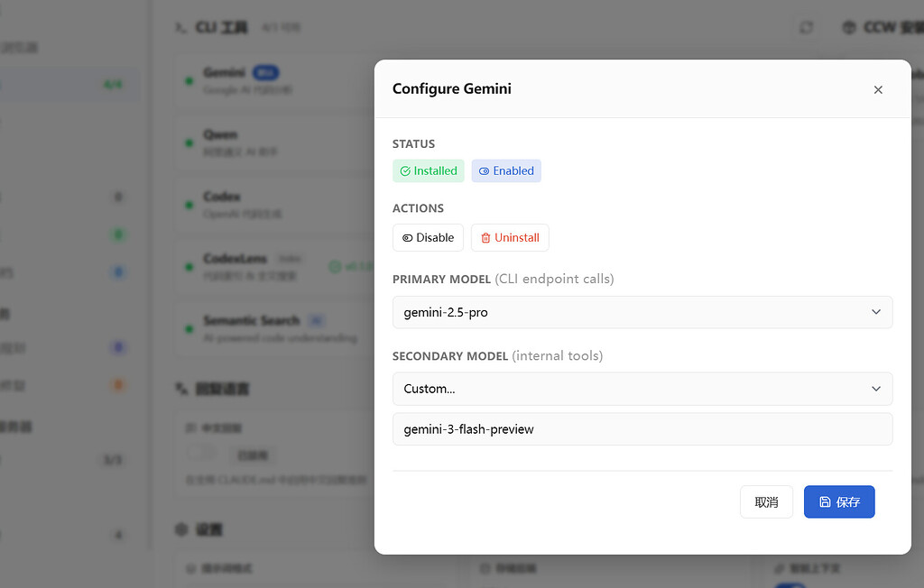Click the SECONDARY MODEL label text
The image size is (924, 588).
(x=450, y=356)
